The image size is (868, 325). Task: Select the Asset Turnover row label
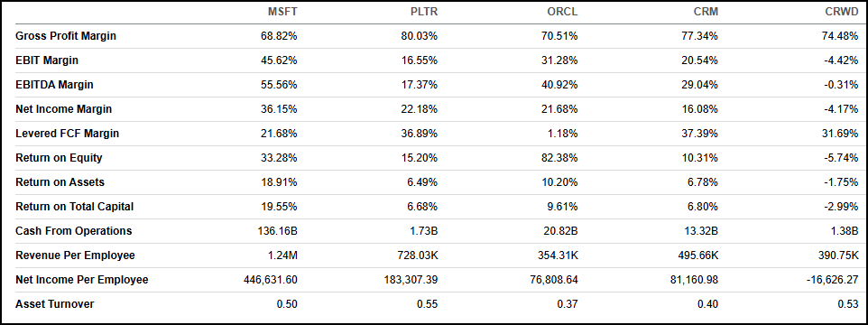point(55,304)
